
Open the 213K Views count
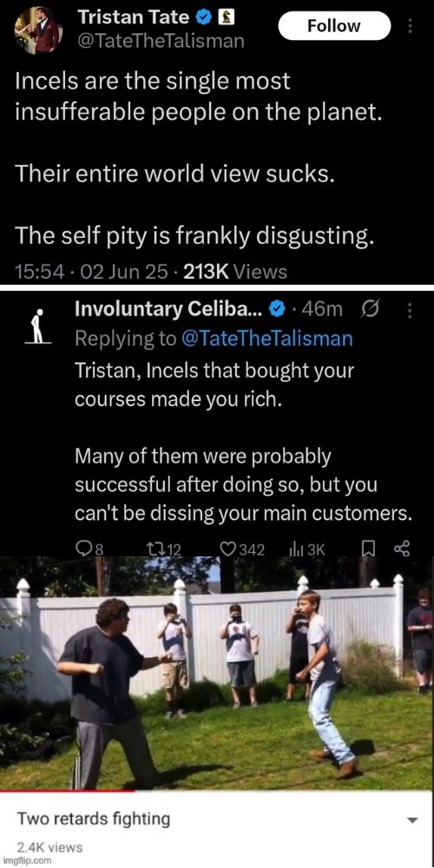(234, 271)
